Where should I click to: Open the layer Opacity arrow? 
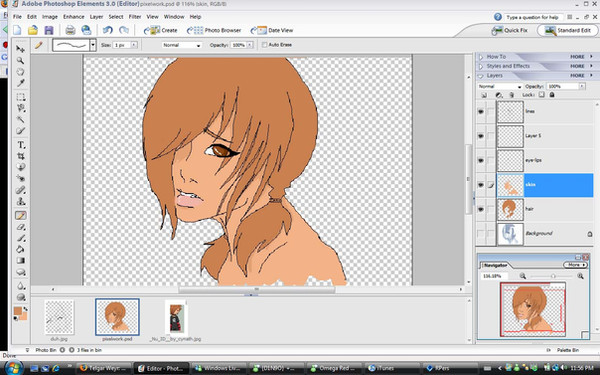tap(582, 86)
